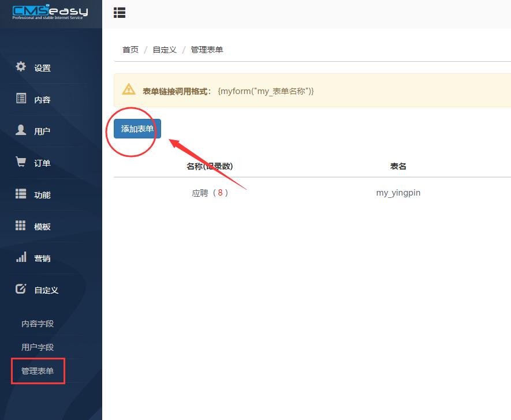Expand the 内容 sidebar section
The width and height of the screenshot is (511, 420).
(42, 100)
